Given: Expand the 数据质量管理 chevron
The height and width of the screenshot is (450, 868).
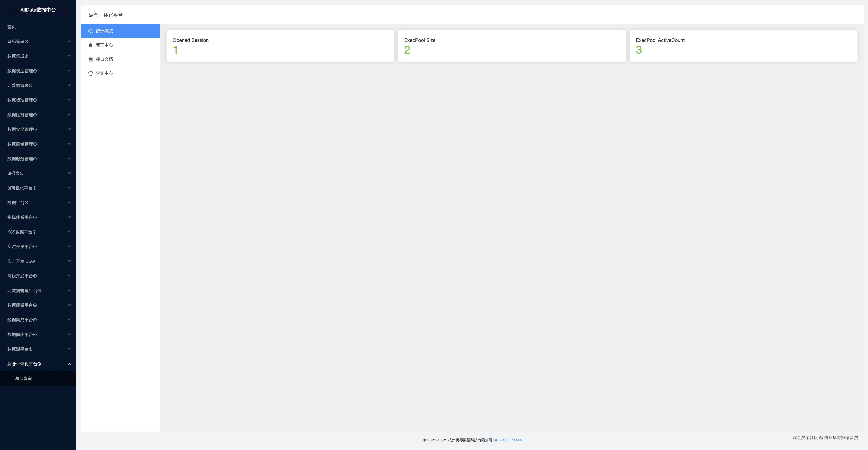Looking at the screenshot, I should coord(69,144).
